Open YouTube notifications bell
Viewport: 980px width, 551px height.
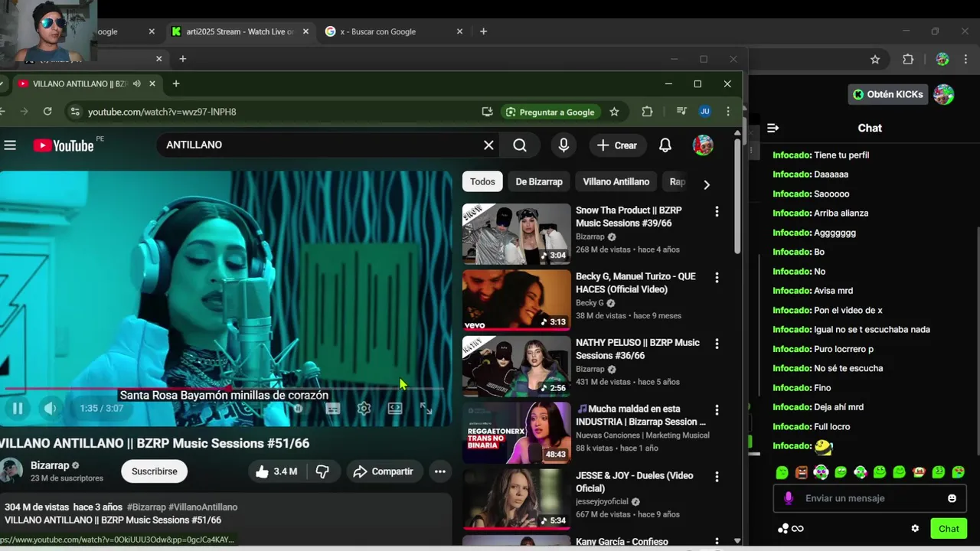(x=665, y=145)
